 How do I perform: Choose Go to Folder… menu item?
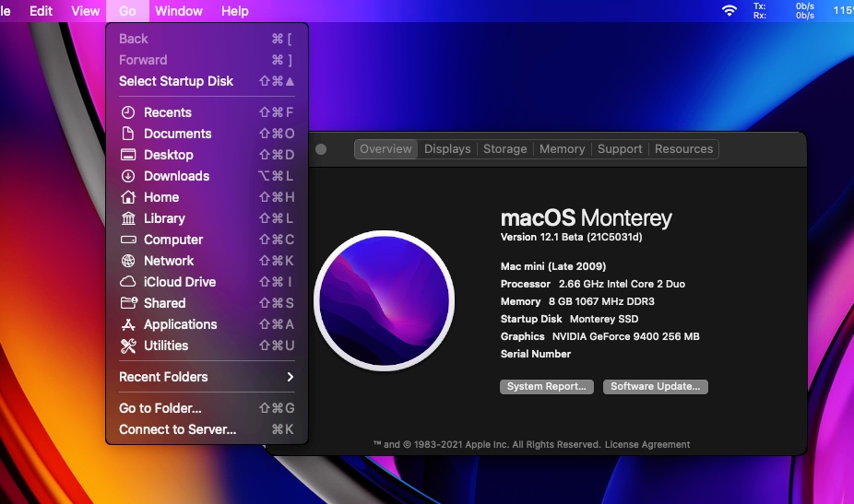(207, 408)
